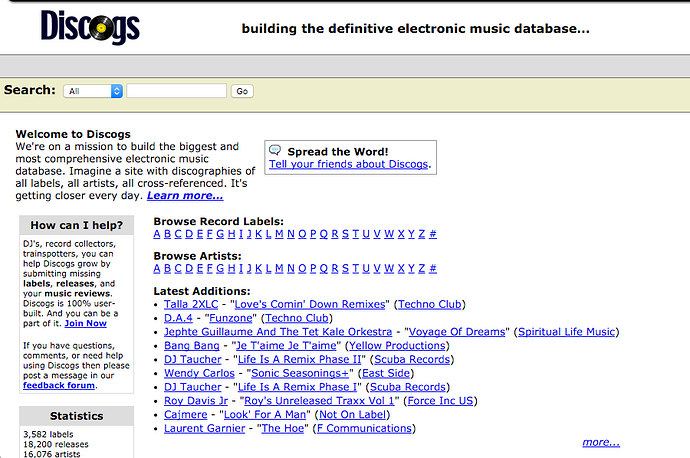
Task: Browse record labels starting with A
Action: [x=157, y=234]
